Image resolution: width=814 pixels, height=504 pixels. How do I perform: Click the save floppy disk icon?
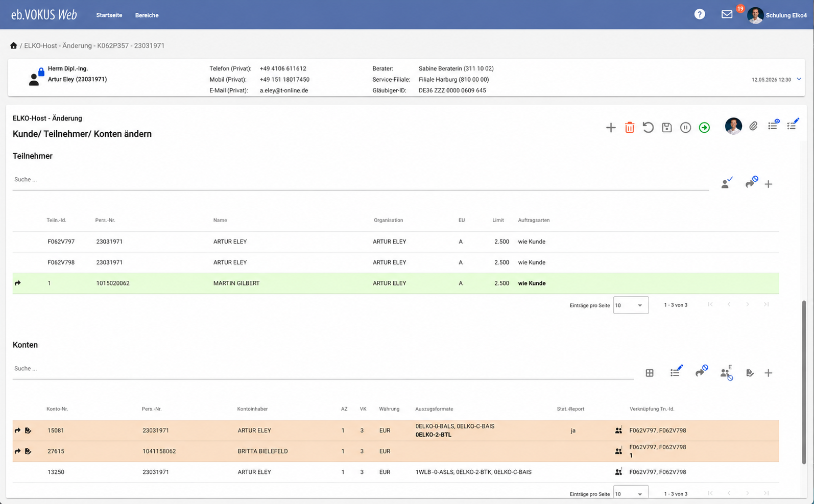pos(666,127)
